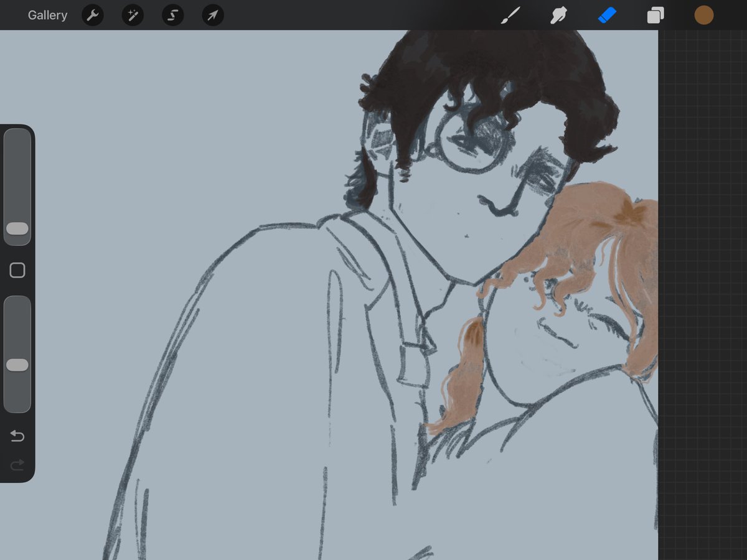Select the Brush tool
747x560 pixels.
[510, 16]
